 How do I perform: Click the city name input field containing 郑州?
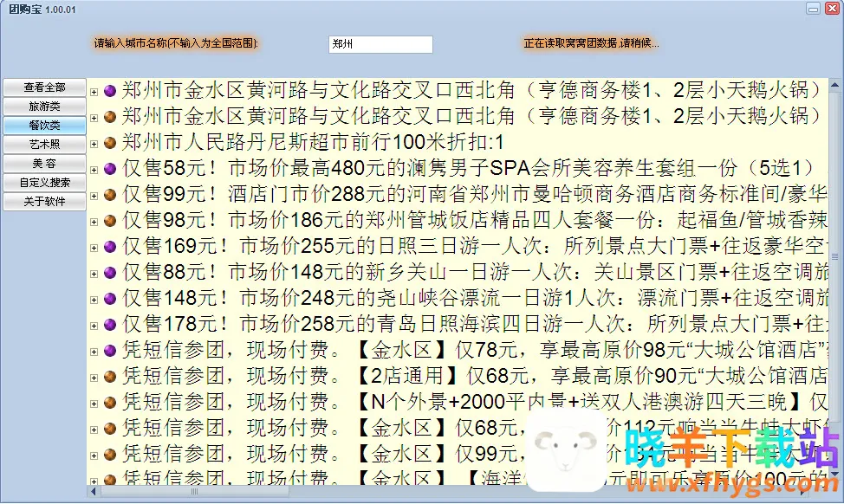coord(380,43)
